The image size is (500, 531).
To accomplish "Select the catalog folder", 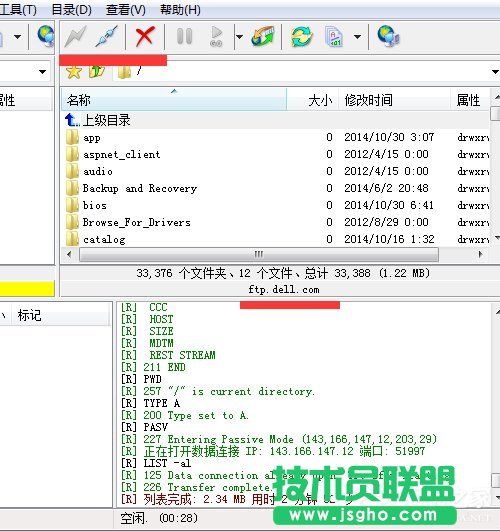I will click(104, 239).
